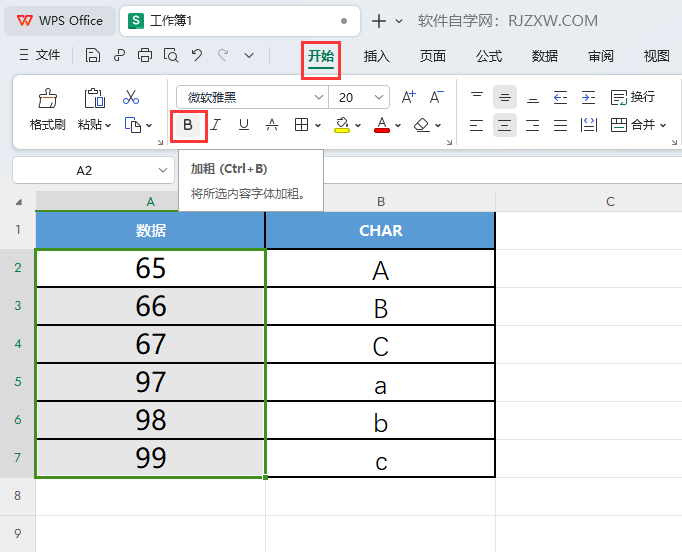Decrease font size with A- icon
Viewport: 682px width, 552px height.
(x=436, y=97)
